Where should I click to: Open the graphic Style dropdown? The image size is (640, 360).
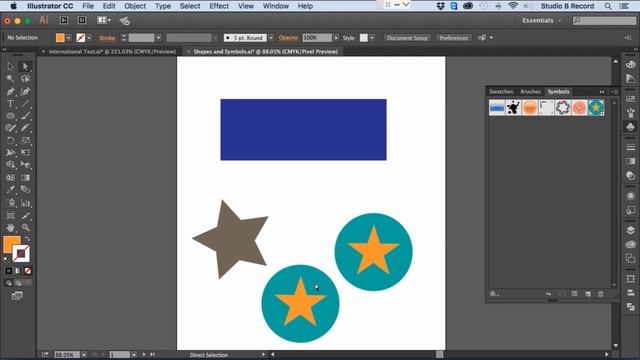point(372,38)
